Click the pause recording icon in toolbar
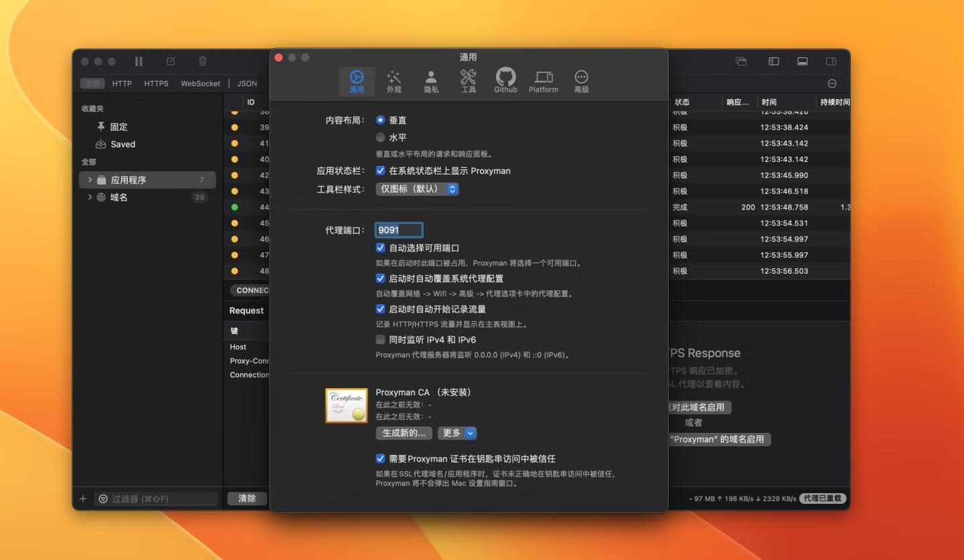 click(x=139, y=62)
